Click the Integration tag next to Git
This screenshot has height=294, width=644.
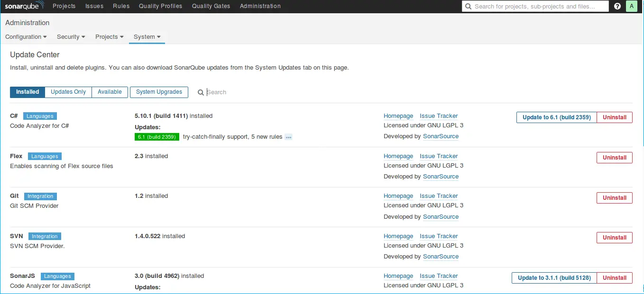pyautogui.click(x=40, y=196)
